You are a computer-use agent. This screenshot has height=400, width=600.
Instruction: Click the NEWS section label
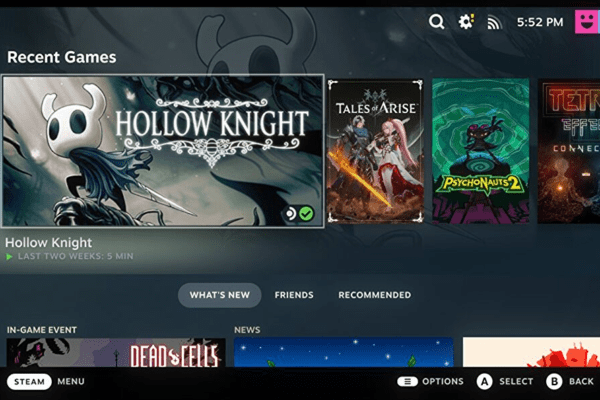click(247, 330)
